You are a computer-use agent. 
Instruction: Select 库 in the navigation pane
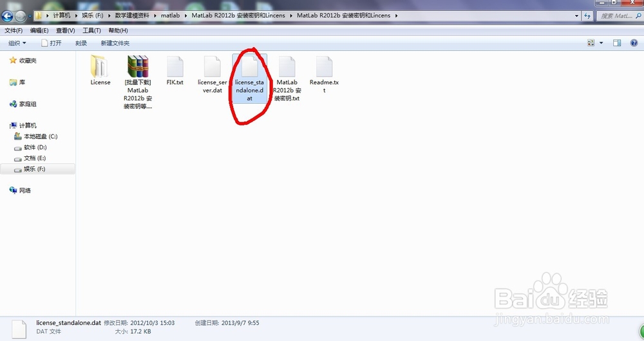click(x=22, y=82)
